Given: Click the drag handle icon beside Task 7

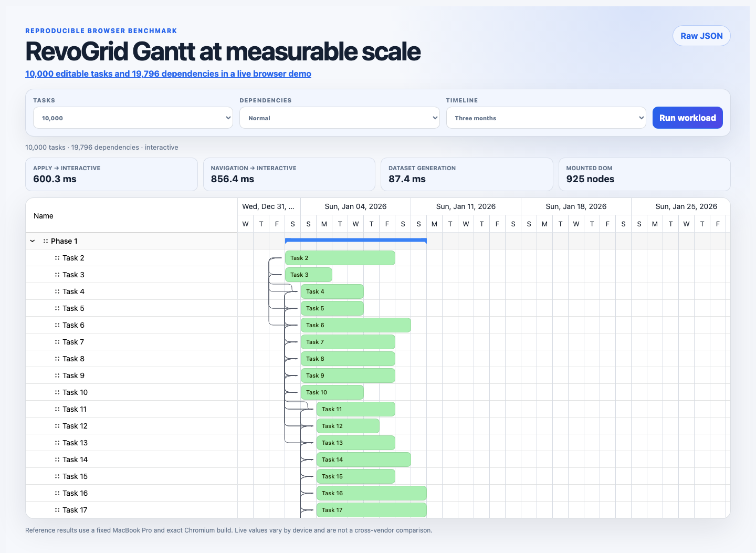Looking at the screenshot, I should (x=57, y=342).
